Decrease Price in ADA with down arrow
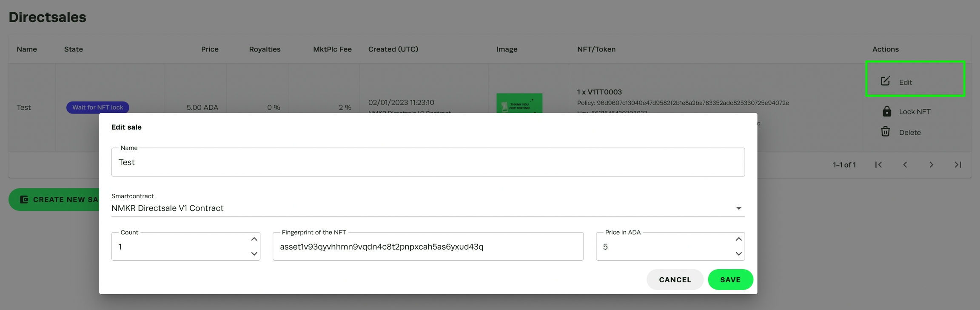Viewport: 980px width, 310px height. click(x=738, y=254)
